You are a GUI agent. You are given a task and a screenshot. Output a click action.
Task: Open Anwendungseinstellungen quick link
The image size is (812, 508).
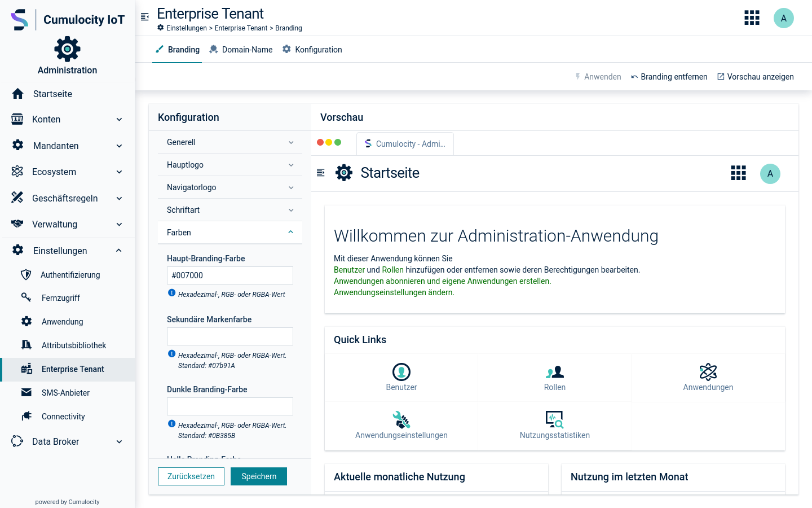pos(401,426)
